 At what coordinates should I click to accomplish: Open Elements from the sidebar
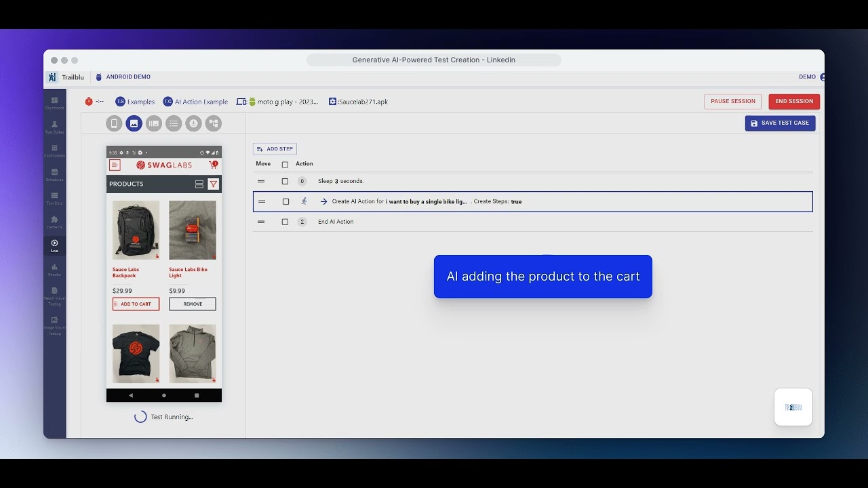pos(54,222)
